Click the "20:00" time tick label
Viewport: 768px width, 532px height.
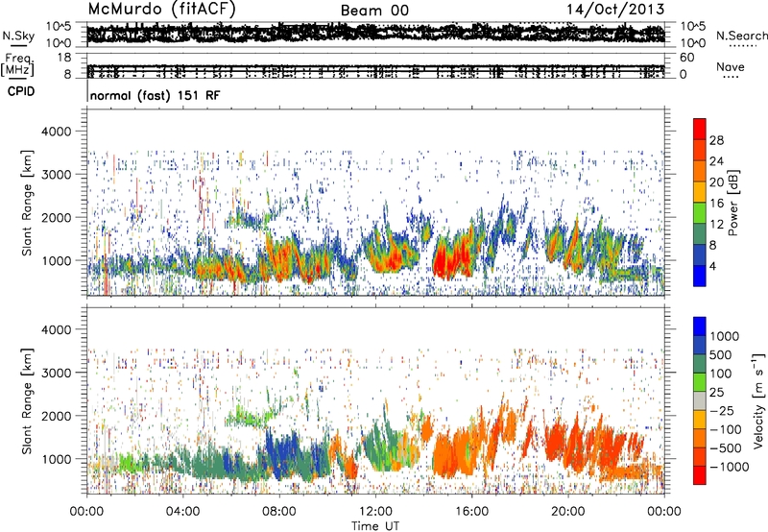pos(567,512)
